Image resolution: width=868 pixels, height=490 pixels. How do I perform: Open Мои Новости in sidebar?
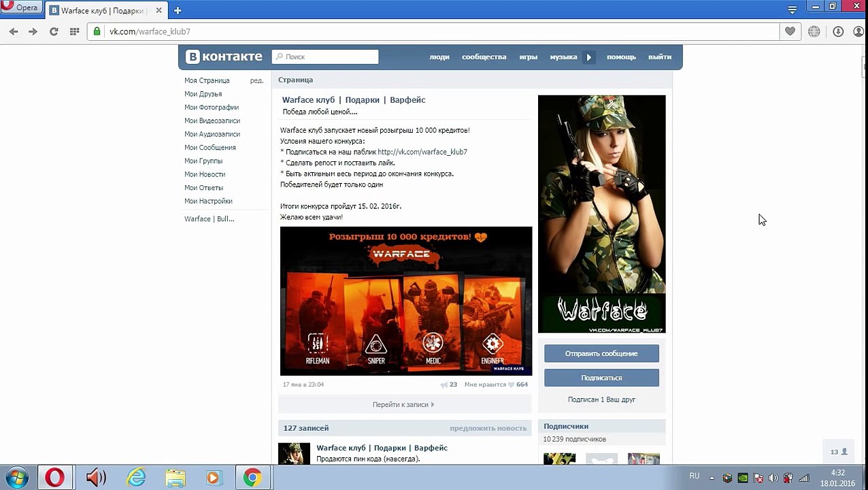[x=205, y=174]
